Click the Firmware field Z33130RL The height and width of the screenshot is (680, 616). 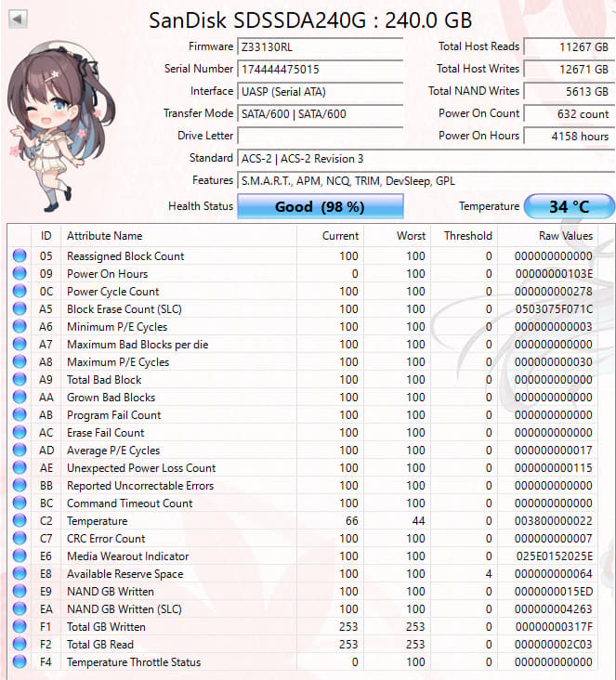(321, 46)
